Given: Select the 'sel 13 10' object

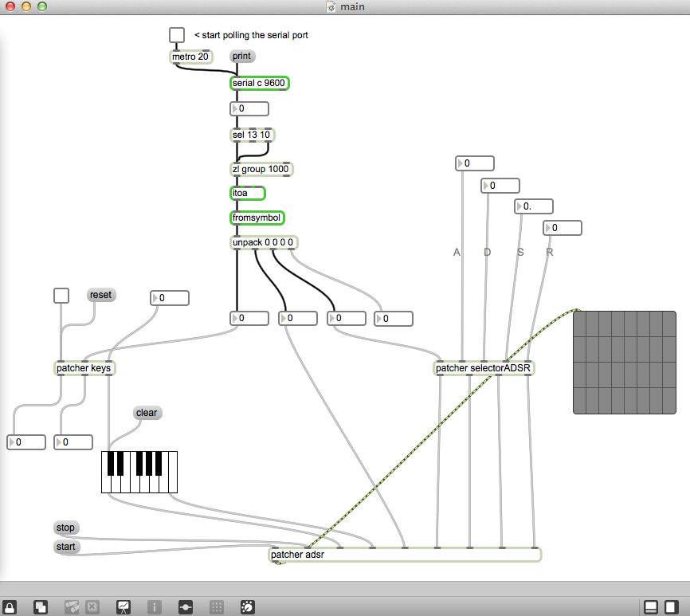Looking at the screenshot, I should click(252, 135).
